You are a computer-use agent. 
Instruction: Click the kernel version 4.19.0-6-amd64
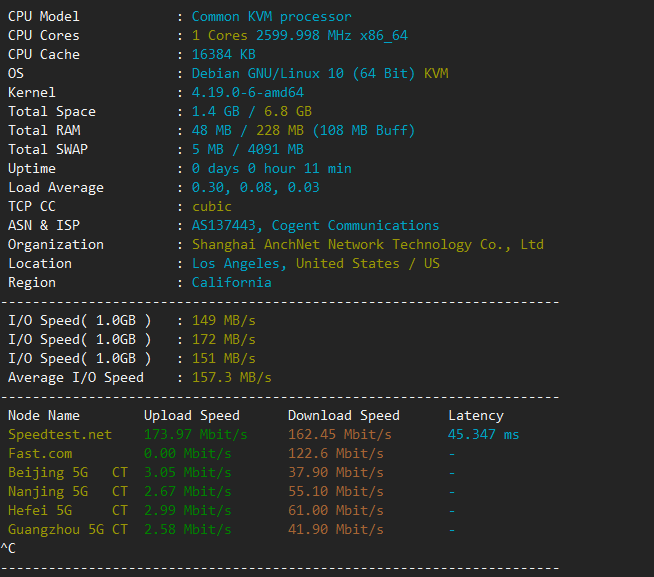(x=247, y=93)
